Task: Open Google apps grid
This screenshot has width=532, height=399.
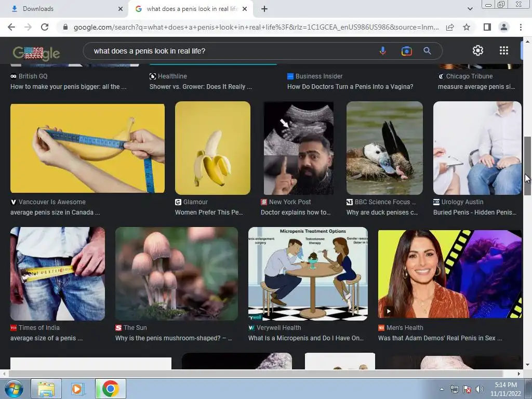Action: (504, 50)
